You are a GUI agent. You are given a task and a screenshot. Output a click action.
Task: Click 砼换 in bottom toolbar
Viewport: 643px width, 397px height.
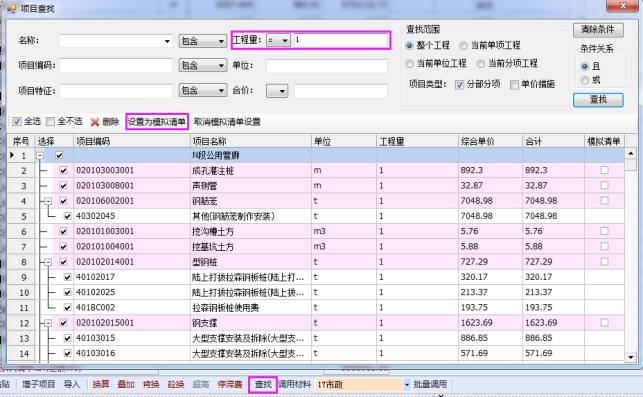click(176, 385)
